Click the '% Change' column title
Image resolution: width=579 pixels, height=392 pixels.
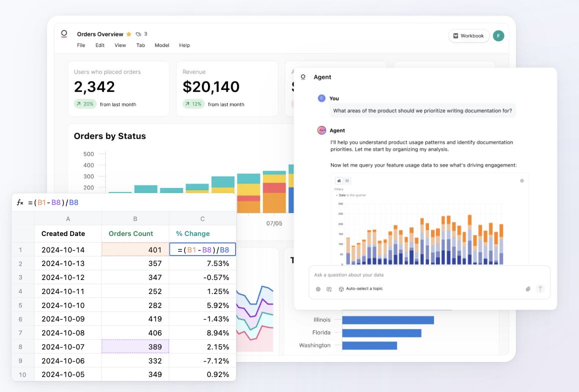tap(193, 233)
